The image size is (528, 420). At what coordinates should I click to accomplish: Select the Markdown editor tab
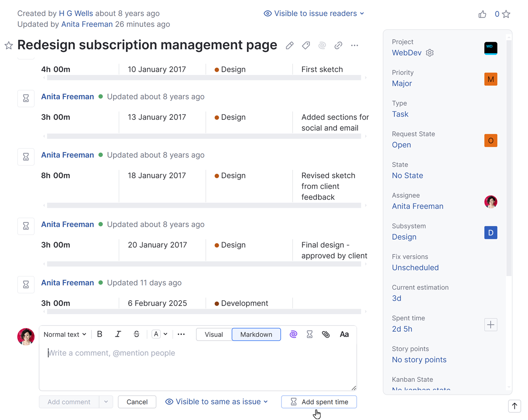pos(256,335)
